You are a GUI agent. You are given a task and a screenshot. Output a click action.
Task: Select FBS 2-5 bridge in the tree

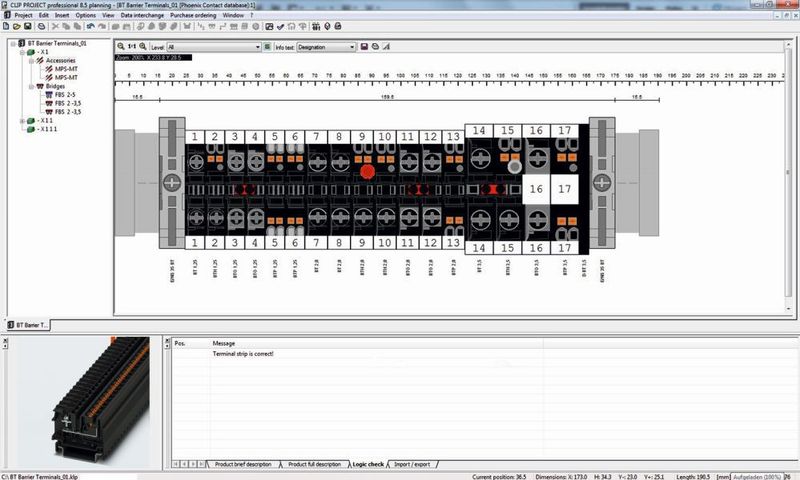(x=65, y=95)
